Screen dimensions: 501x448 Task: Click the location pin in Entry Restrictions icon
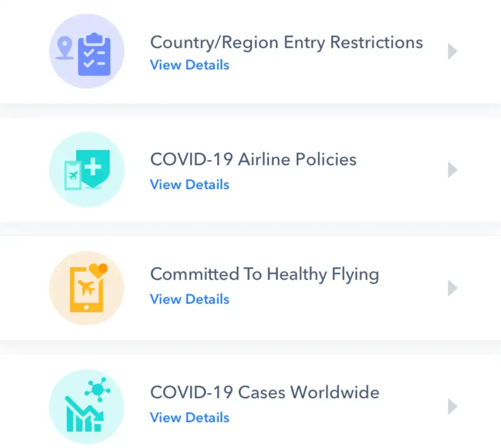pos(65,48)
